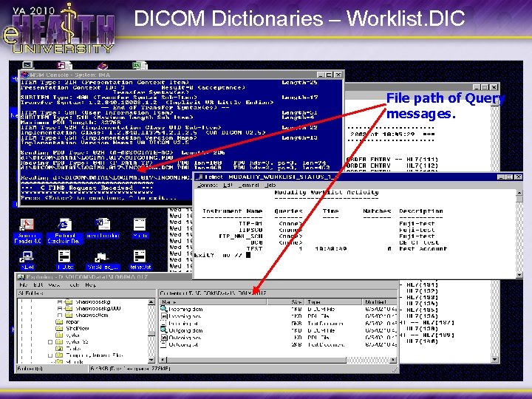Open the Edit menu in Exploring window
The height and width of the screenshot is (399, 532).
[38, 284]
